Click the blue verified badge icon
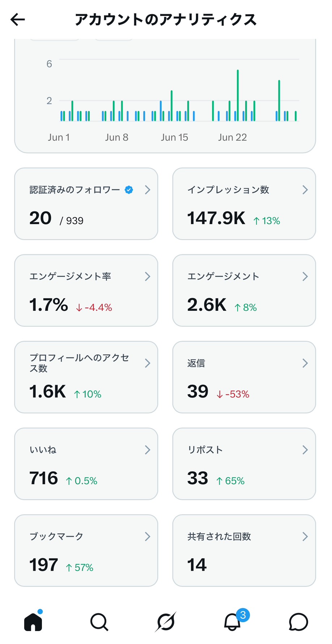This screenshot has height=644, width=332. click(129, 190)
